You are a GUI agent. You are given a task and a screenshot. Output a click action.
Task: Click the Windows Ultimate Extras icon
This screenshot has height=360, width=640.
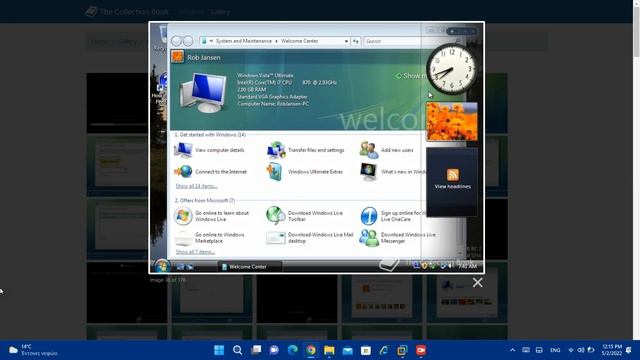click(x=275, y=171)
